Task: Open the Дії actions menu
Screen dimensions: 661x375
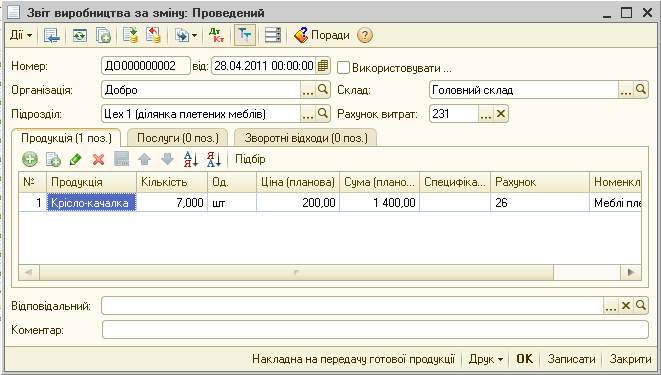Action: pyautogui.click(x=21, y=35)
